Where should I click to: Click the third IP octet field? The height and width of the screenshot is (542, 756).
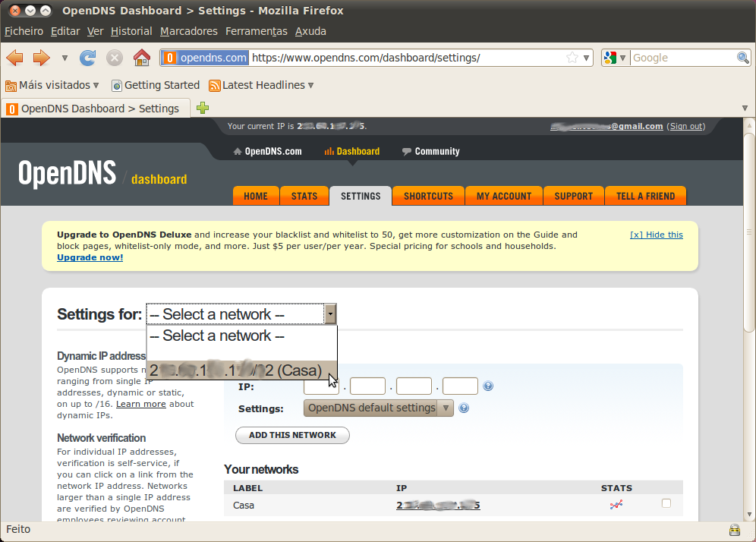tap(414, 386)
